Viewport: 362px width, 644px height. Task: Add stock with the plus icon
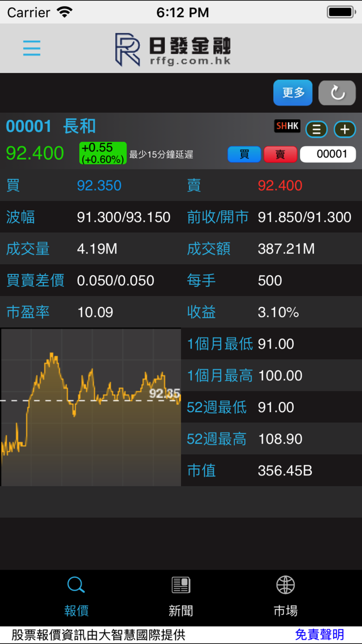click(x=344, y=129)
